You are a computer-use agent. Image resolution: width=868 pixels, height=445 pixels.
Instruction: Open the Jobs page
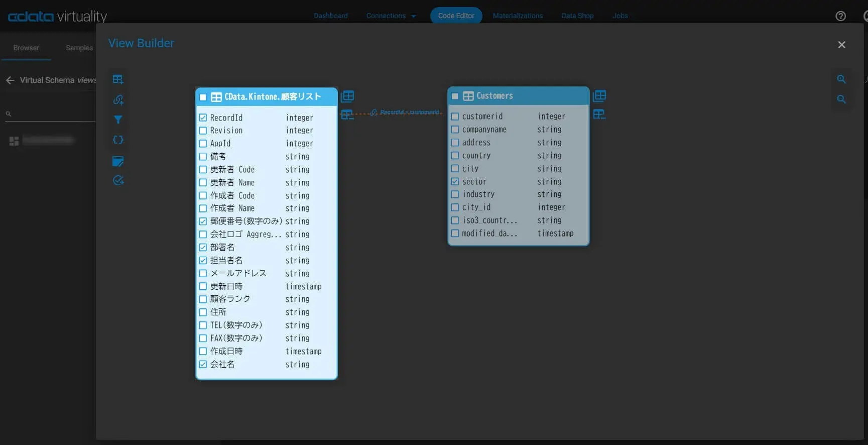coord(620,16)
